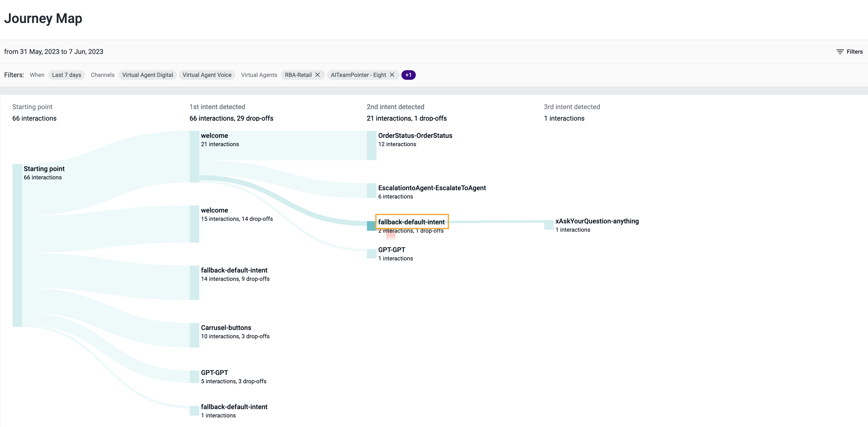Open the Last 7 days time filter
The image size is (868, 427).
[x=66, y=75]
